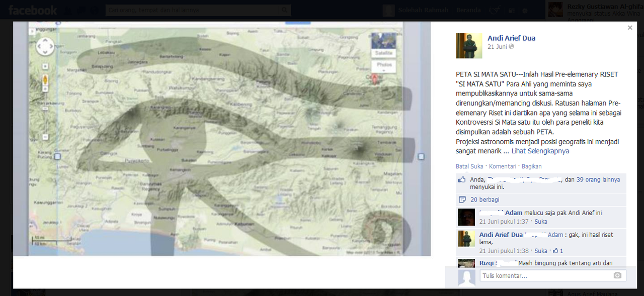The image size is (644, 296).
Task: Click the camera icon to attach a photo
Action: [617, 276]
